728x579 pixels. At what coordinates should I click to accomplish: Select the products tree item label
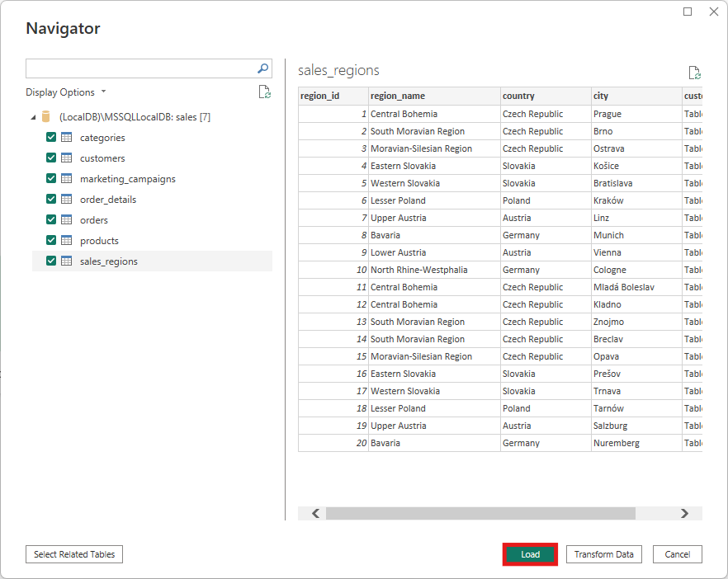99,241
